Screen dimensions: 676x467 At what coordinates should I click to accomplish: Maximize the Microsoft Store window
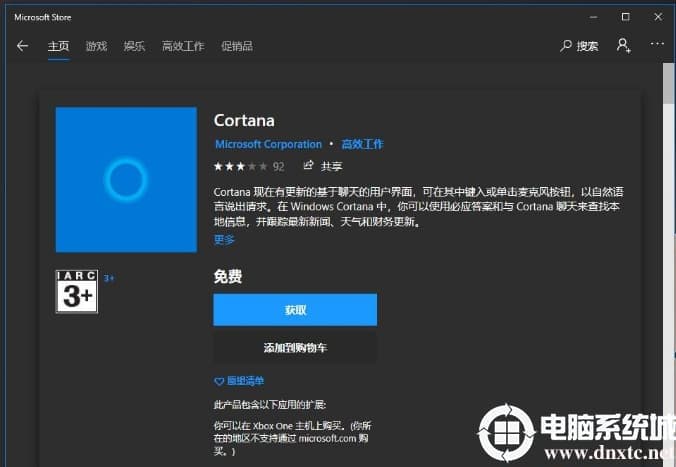pos(626,17)
